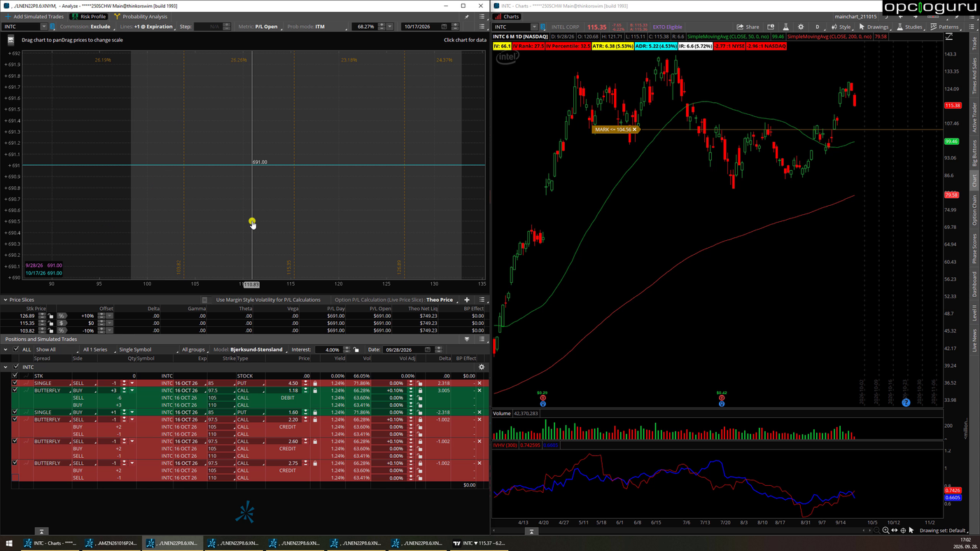Remove the BUTTERFLY BUY +3 simulated trade

(479, 391)
